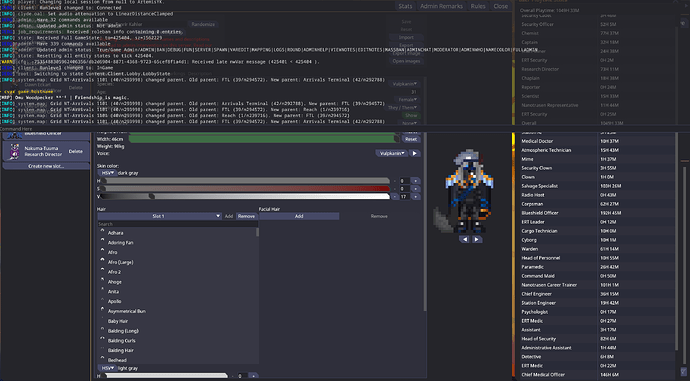Increase skin color S value
690x381 pixels.
(415, 189)
